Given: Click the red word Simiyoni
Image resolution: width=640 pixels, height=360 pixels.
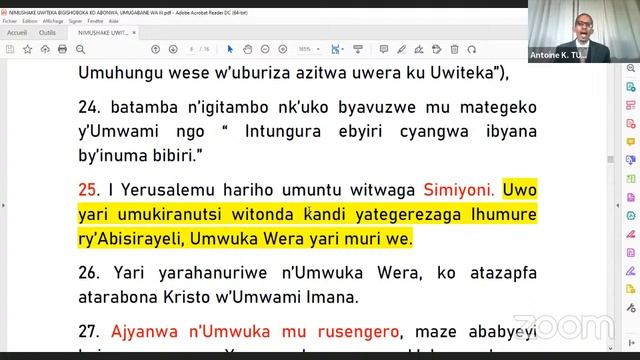Looking at the screenshot, I should click(x=459, y=190).
